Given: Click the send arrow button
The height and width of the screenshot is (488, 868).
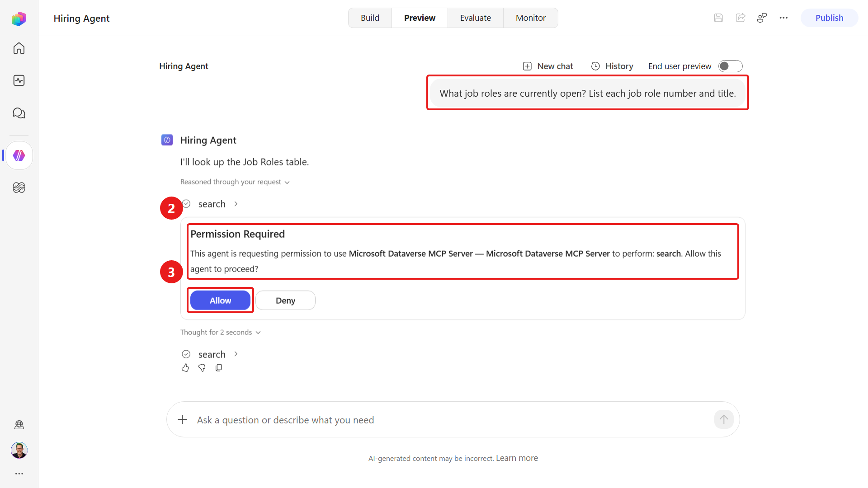Looking at the screenshot, I should coord(724,420).
